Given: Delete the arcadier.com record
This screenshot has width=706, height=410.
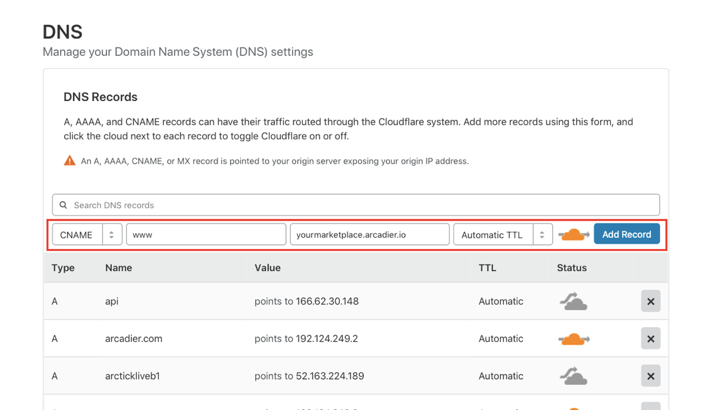Looking at the screenshot, I should tap(651, 338).
